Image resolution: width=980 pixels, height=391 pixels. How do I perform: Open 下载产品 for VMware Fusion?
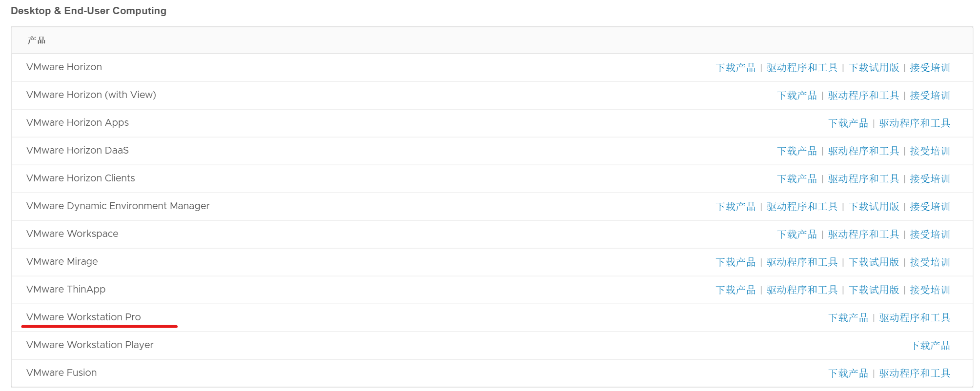coord(849,372)
